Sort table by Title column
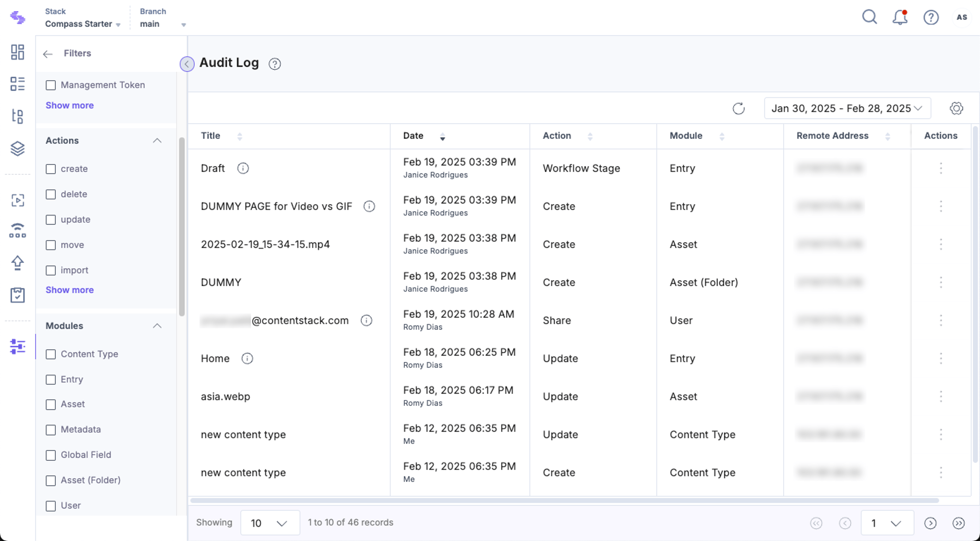The image size is (980, 541). click(240, 136)
